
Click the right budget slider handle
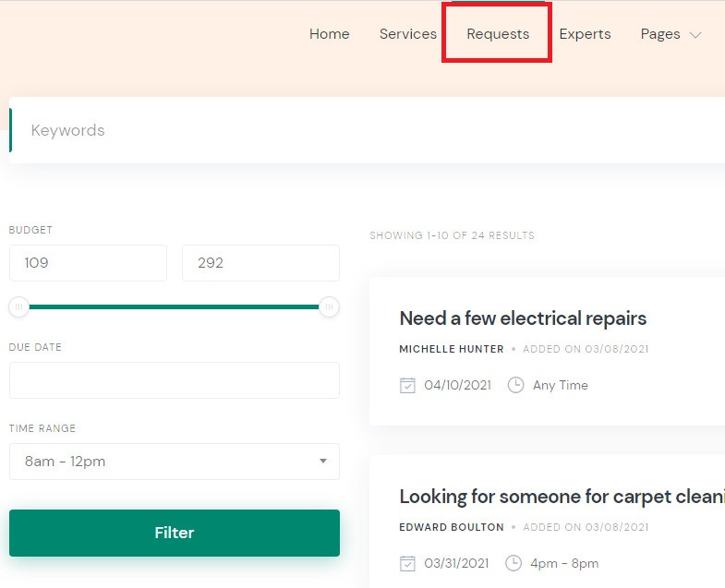(329, 307)
